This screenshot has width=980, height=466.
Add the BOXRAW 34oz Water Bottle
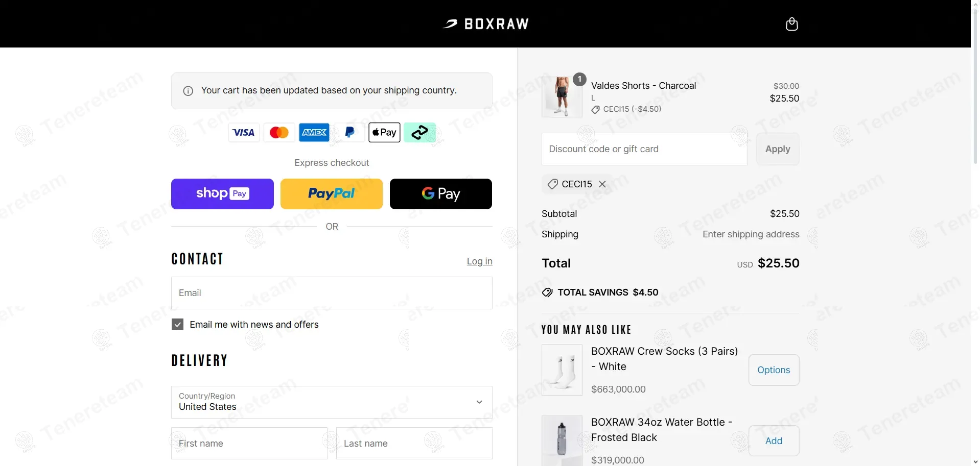pyautogui.click(x=774, y=440)
